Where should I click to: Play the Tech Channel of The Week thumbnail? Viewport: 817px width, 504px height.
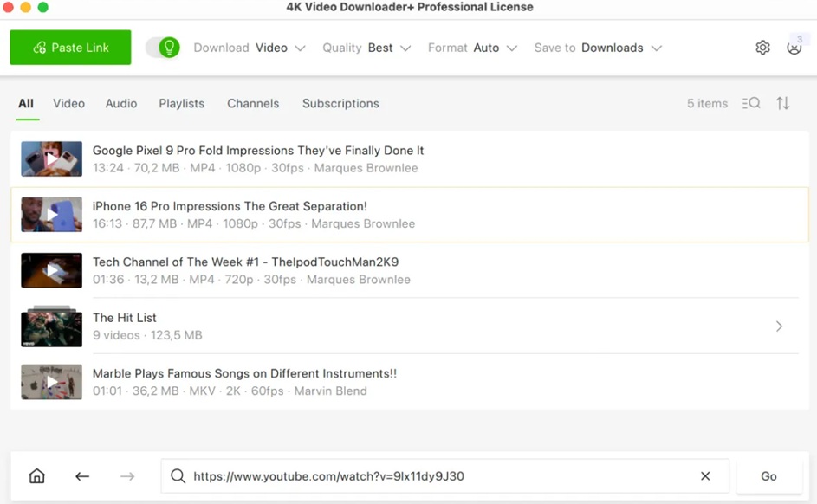tap(52, 270)
